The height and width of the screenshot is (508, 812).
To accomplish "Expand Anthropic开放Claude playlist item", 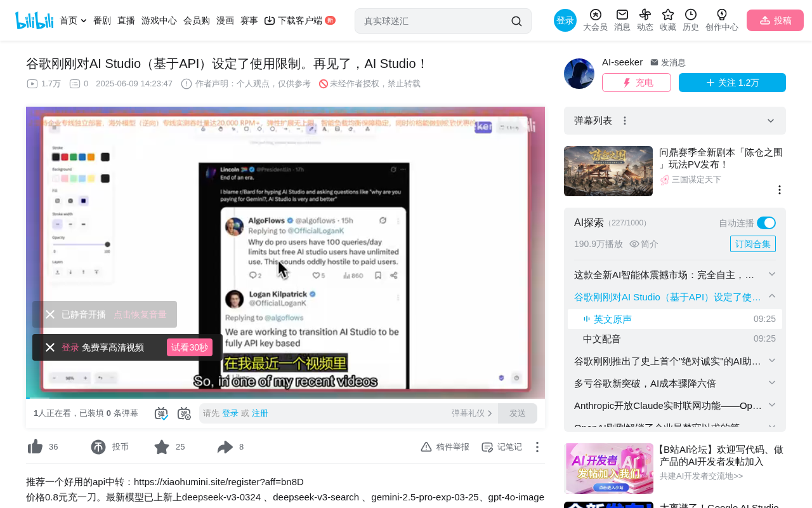I will click(x=772, y=405).
